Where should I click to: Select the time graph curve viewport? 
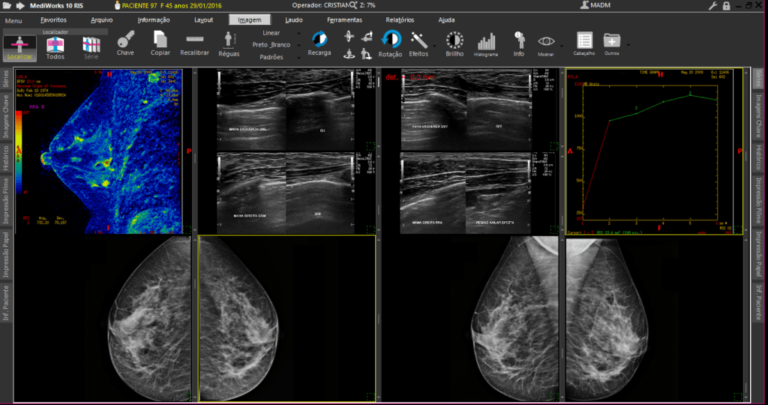(x=654, y=151)
